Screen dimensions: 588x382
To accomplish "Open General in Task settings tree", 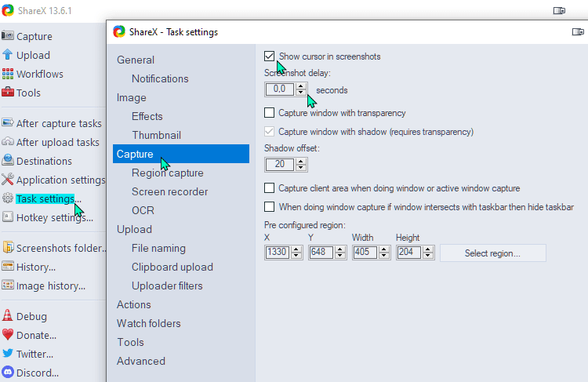I will click(x=136, y=60).
